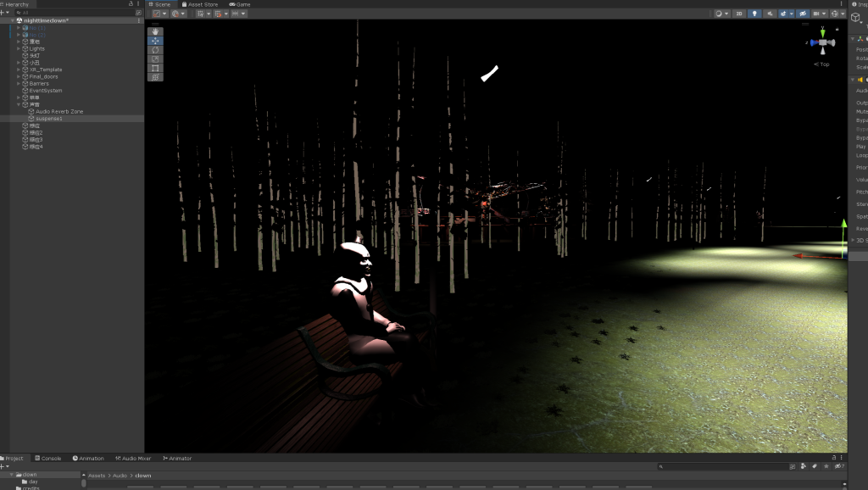Click Search by Type icon in Project
868x490 pixels.
pos(804,466)
